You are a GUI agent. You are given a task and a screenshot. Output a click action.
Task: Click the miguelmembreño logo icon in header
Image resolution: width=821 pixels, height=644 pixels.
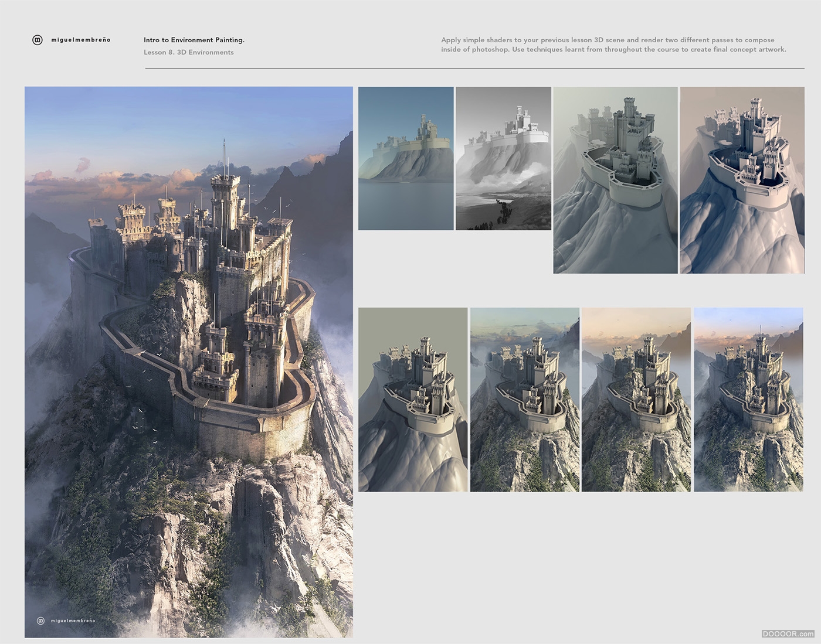point(38,40)
